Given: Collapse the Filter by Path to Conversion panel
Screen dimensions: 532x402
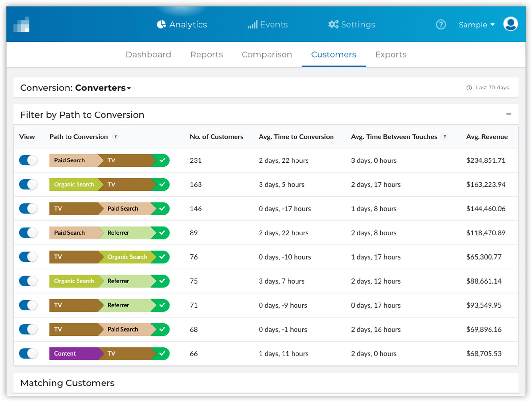Looking at the screenshot, I should 508,114.
